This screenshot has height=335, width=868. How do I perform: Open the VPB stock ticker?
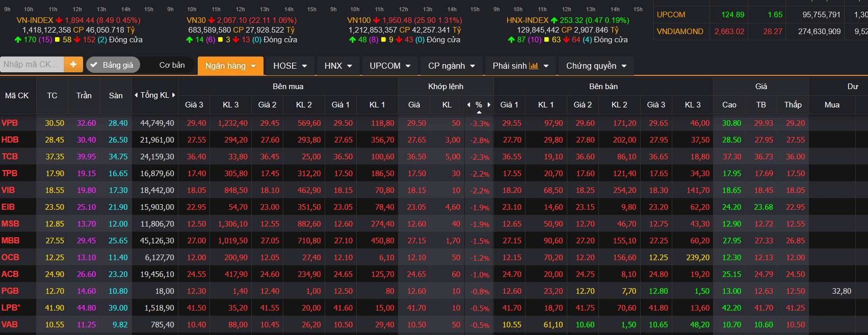(x=10, y=123)
